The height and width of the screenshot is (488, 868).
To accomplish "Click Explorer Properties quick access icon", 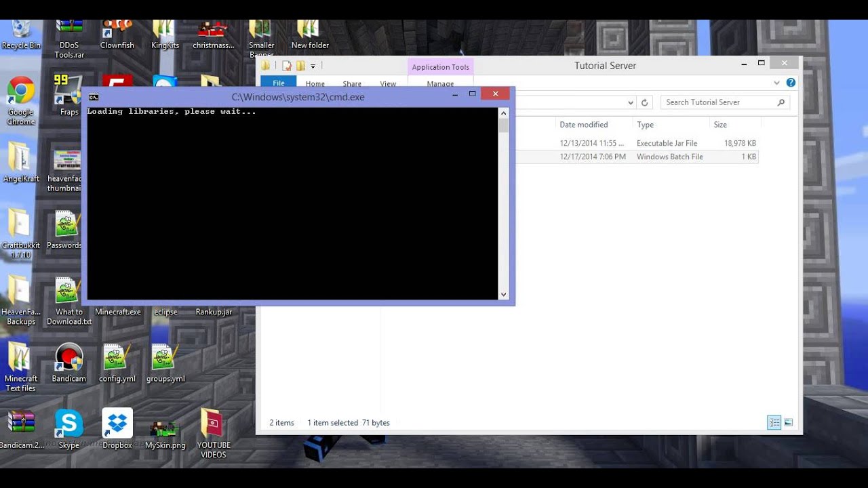I will 287,66.
